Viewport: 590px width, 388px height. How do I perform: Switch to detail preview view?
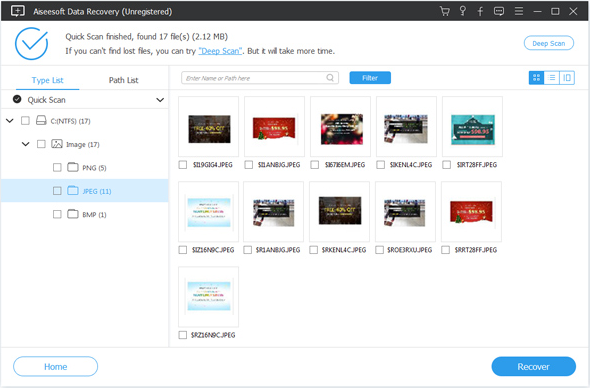pyautogui.click(x=567, y=78)
